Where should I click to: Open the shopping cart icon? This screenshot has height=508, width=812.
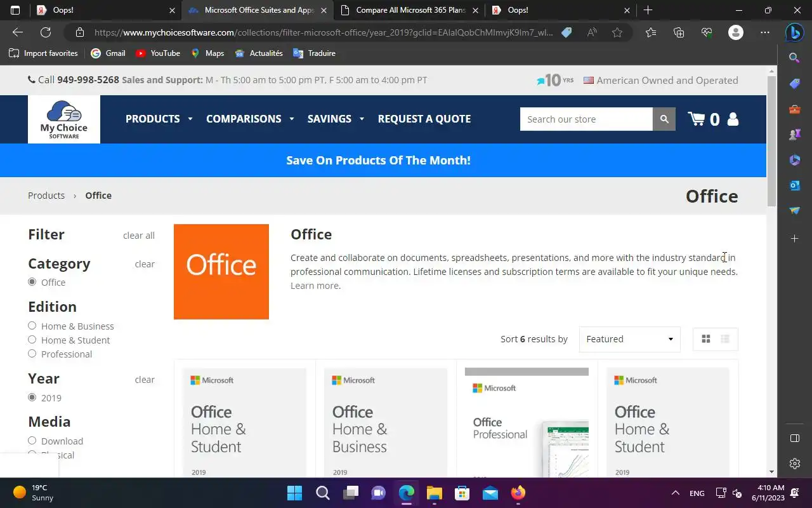(697, 119)
